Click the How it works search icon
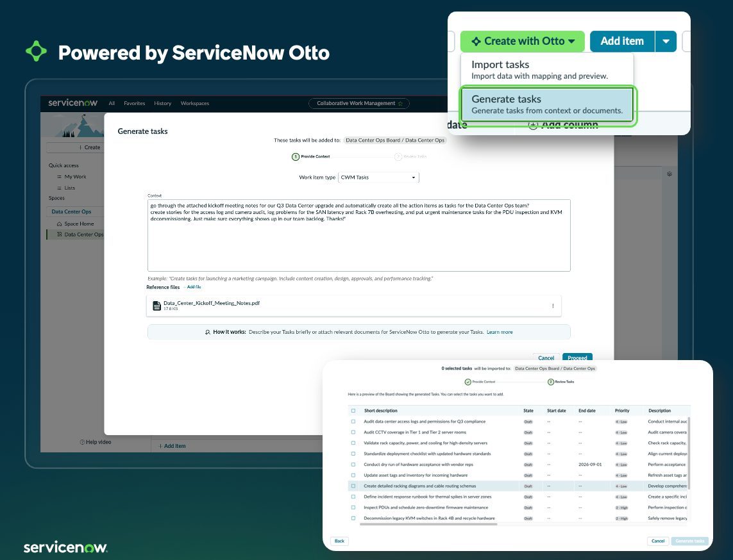The width and height of the screenshot is (733, 560). (208, 332)
